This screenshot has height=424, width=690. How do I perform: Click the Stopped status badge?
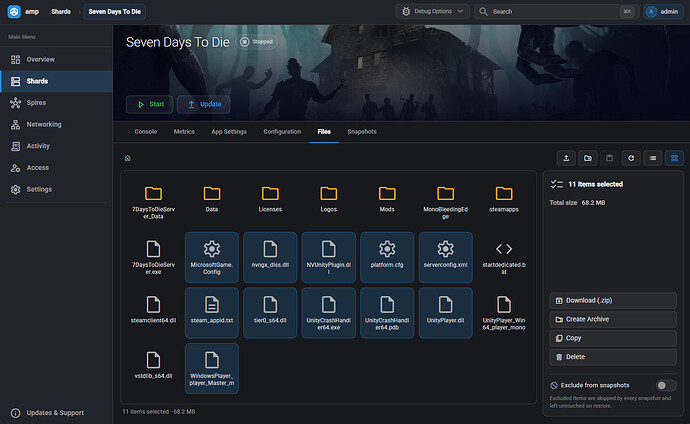pyautogui.click(x=257, y=42)
